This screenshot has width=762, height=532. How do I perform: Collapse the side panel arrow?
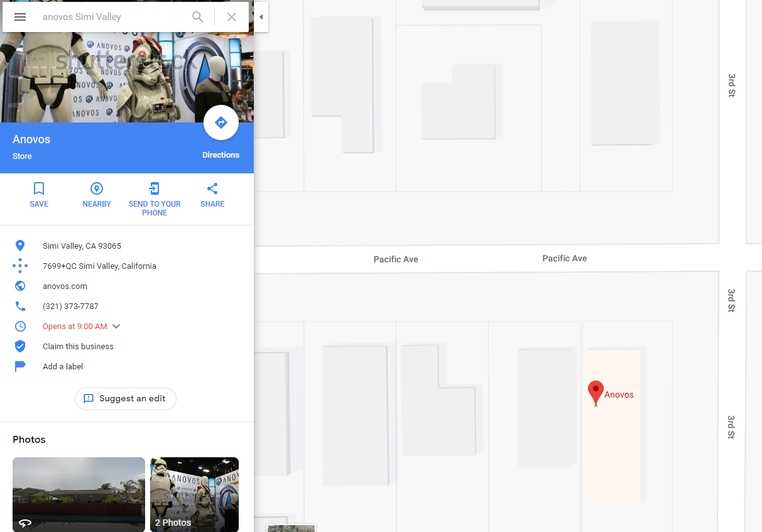[261, 17]
